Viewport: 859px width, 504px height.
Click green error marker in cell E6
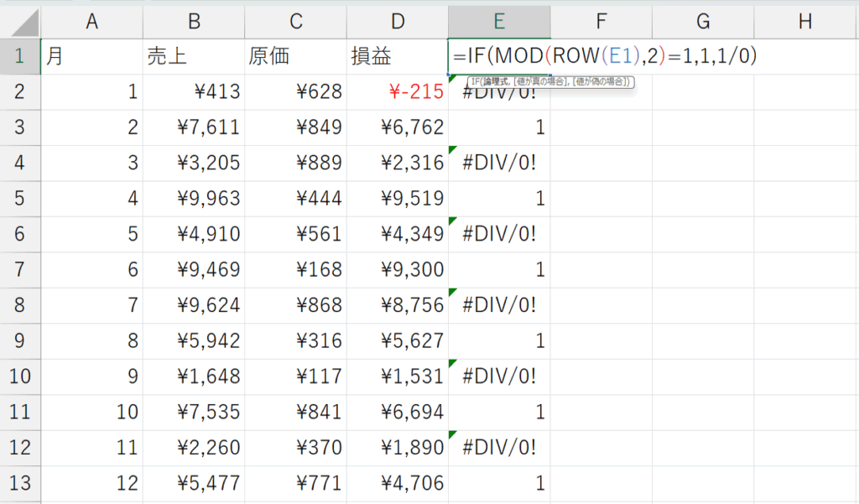coord(453,221)
